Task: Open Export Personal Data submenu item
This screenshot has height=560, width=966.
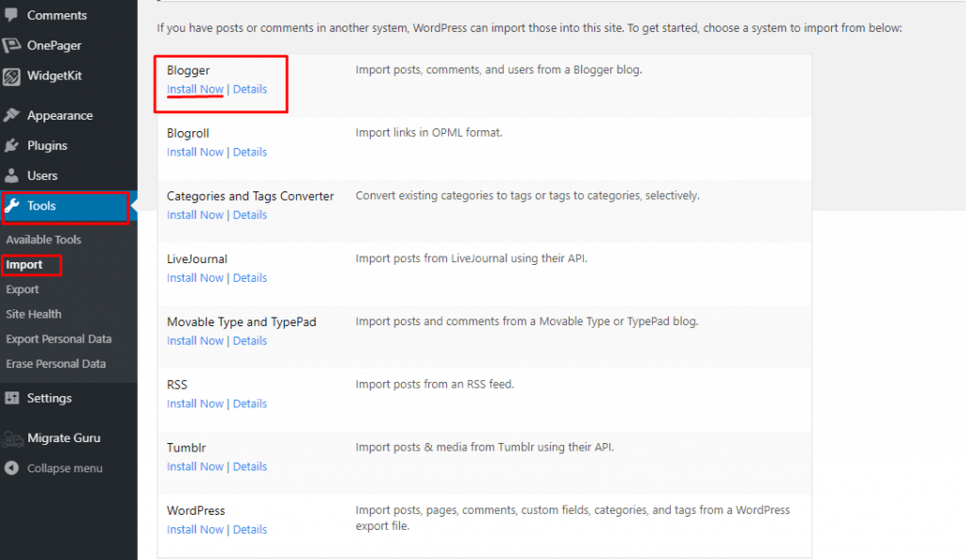Action: coord(58,339)
